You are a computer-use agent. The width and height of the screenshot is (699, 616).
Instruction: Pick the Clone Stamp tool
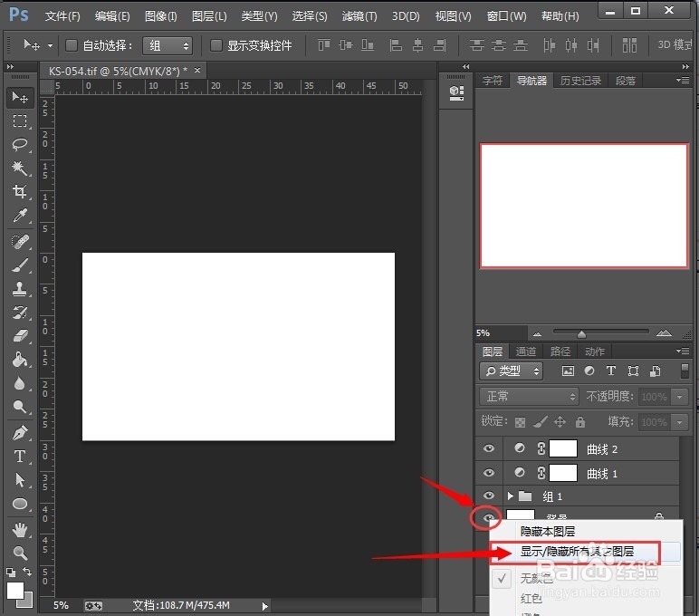20,289
